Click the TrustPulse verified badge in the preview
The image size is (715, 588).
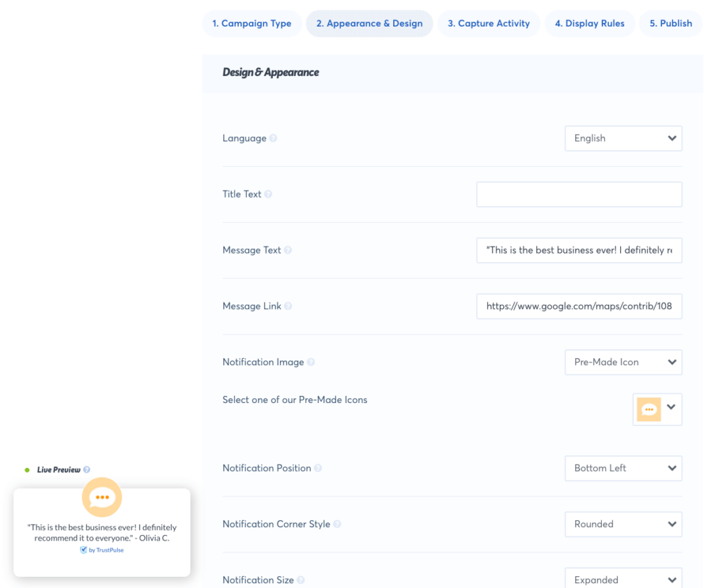tap(84, 550)
